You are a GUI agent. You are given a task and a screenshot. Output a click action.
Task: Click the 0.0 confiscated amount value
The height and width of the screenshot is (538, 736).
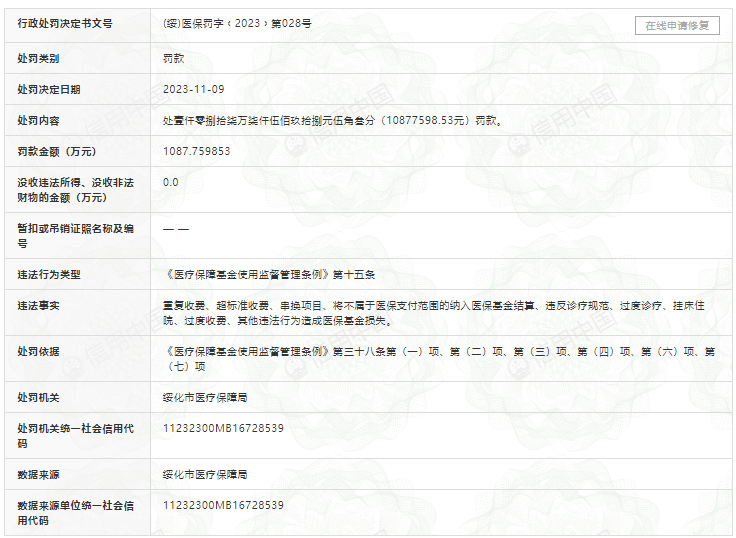coord(171,182)
